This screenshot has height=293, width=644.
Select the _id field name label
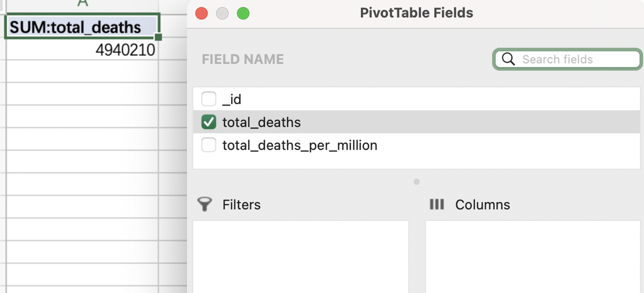point(232,100)
